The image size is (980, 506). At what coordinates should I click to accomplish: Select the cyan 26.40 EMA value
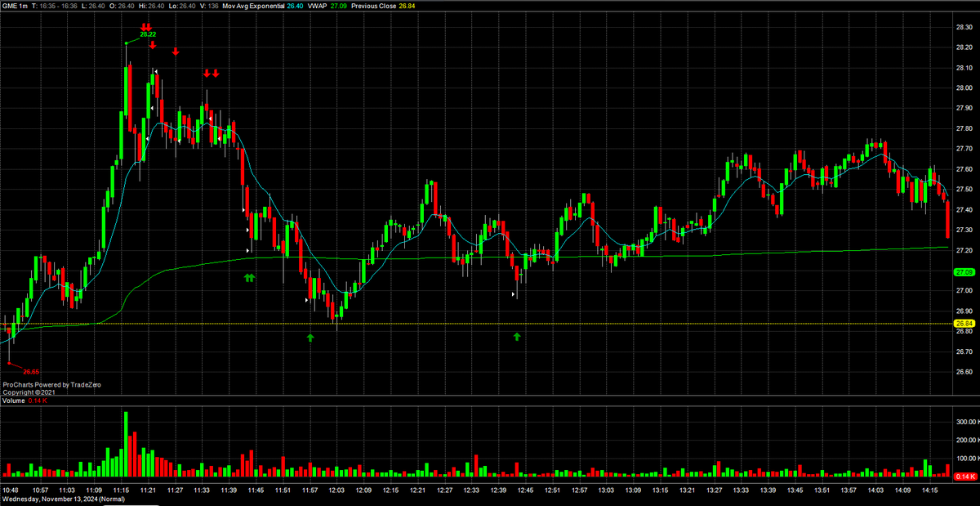[296, 6]
